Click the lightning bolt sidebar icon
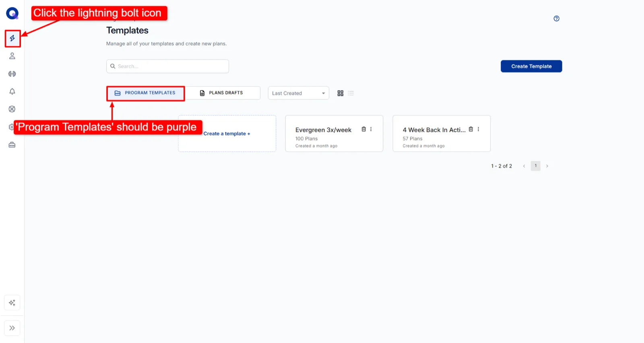 tap(12, 38)
